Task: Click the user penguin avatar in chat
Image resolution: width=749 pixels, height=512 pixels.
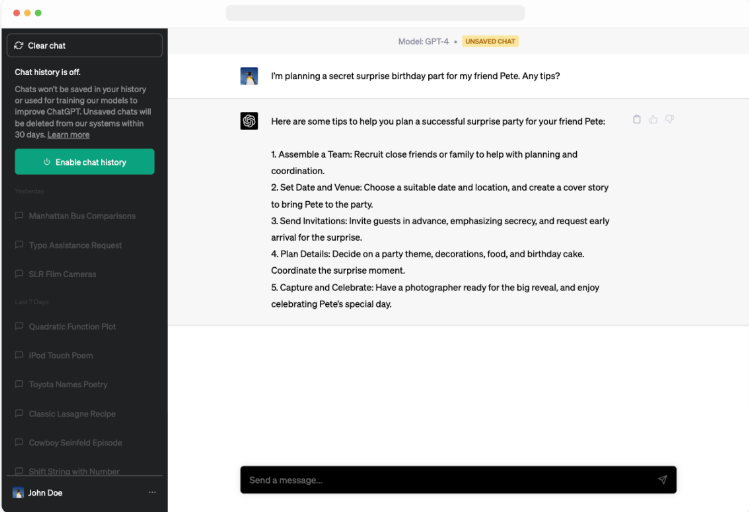Action: (249, 76)
